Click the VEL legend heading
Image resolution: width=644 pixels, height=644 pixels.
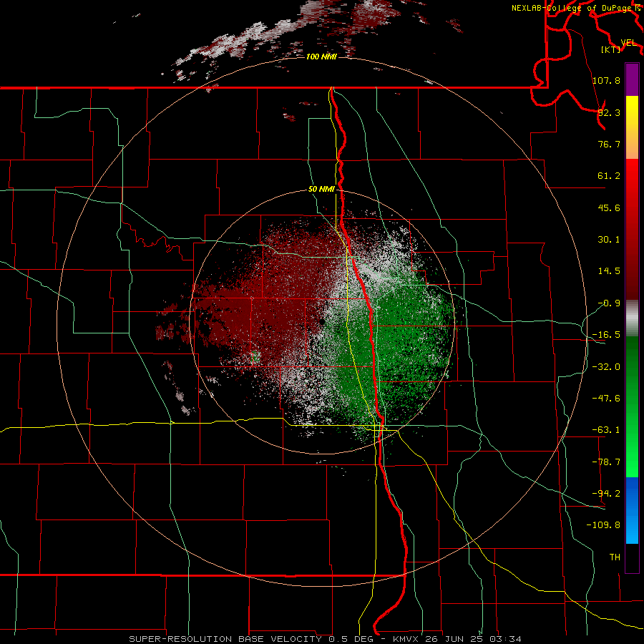628,43
